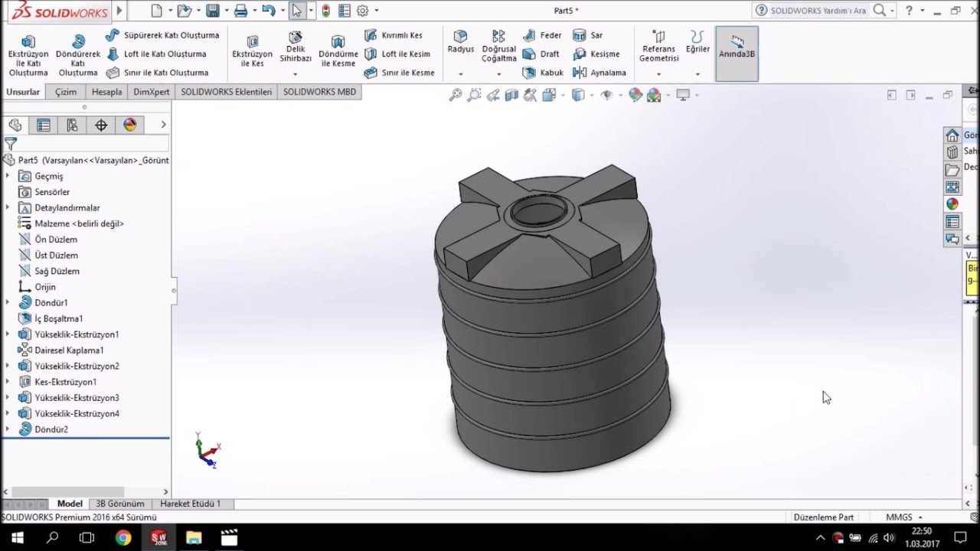
Task: Switch to the Çizim tab
Action: point(66,92)
